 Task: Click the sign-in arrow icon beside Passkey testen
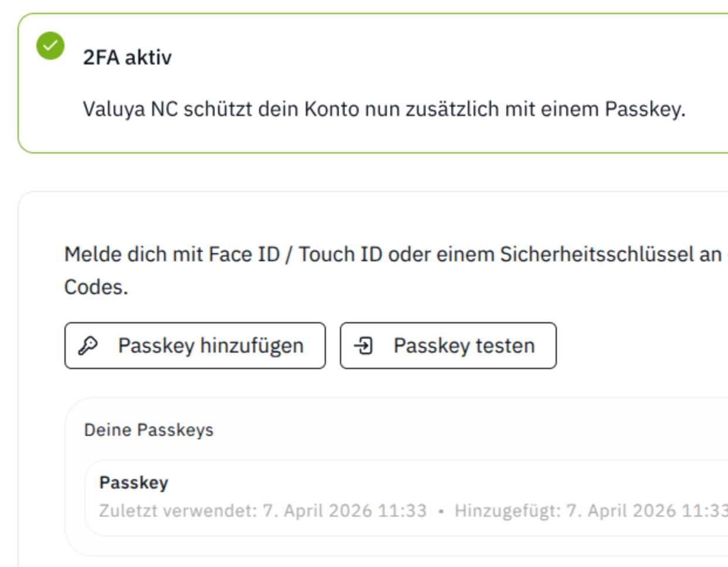point(363,346)
